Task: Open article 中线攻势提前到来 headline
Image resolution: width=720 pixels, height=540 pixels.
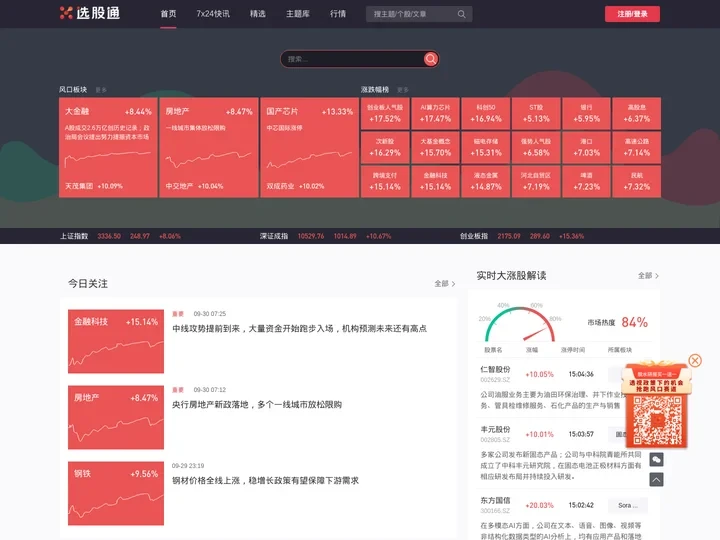Action: pos(299,328)
